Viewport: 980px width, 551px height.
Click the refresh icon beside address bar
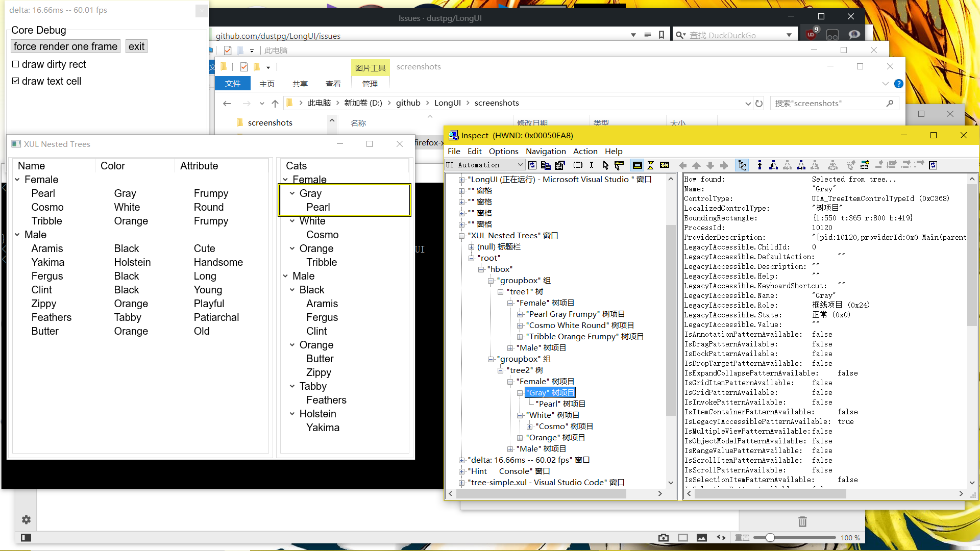759,103
